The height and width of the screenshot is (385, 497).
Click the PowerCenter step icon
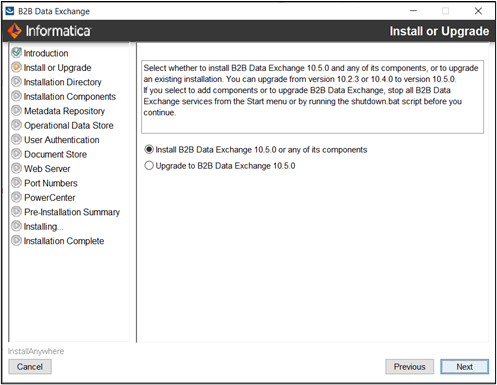(x=16, y=197)
